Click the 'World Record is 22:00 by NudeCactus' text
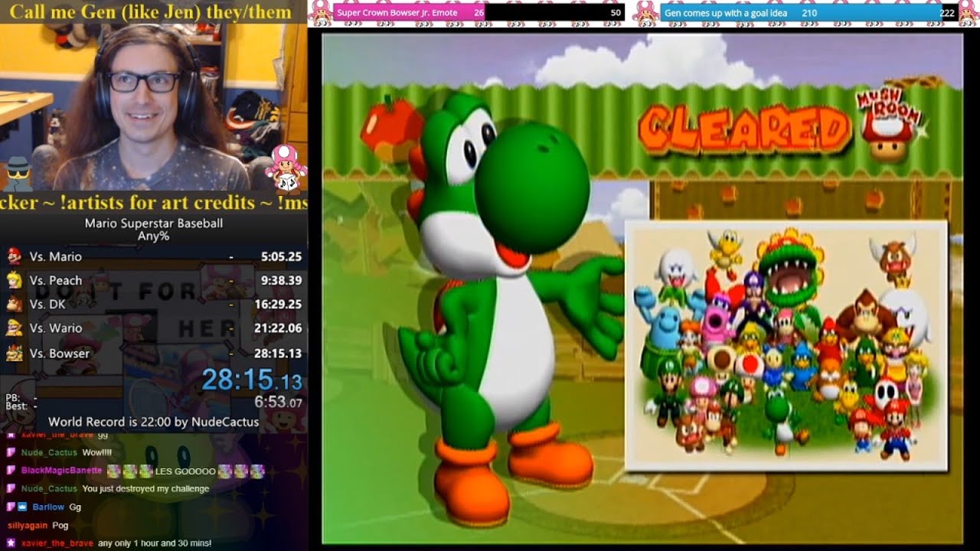The image size is (980, 551). point(153,422)
